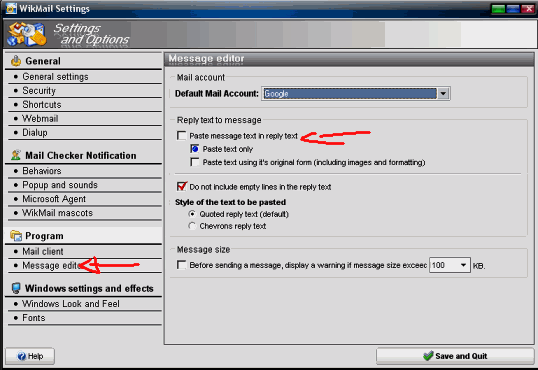The height and width of the screenshot is (370, 538).
Task: Click the General section icon
Action: pyautogui.click(x=16, y=61)
